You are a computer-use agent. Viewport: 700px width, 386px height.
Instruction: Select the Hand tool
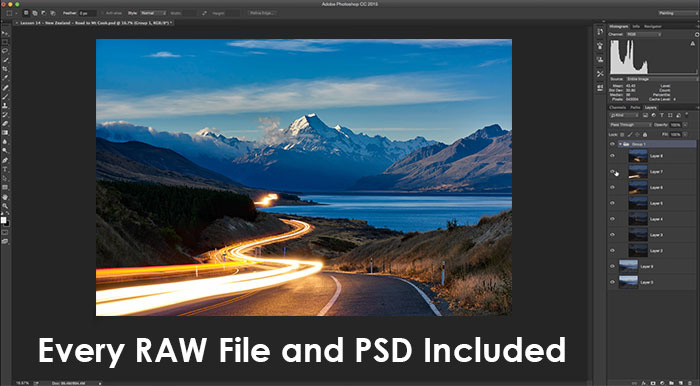[x=5, y=197]
